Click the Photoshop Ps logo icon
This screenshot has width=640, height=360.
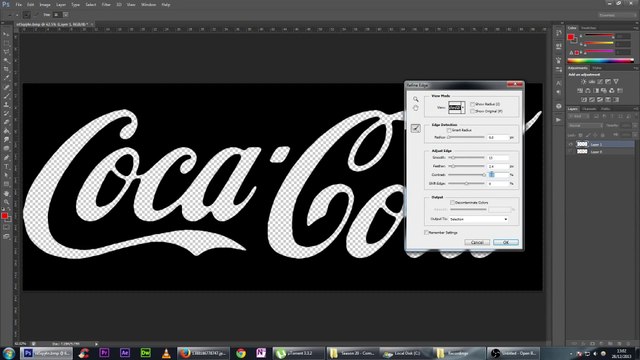pos(6,4)
